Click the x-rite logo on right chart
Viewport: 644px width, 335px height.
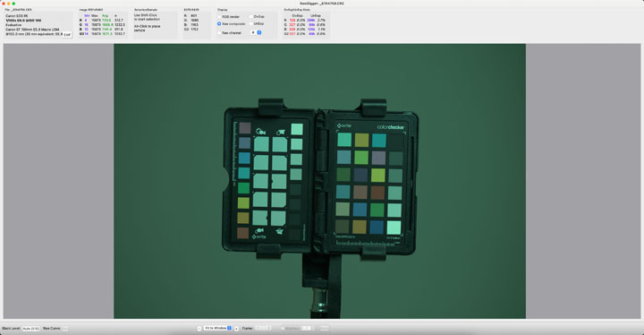344,125
